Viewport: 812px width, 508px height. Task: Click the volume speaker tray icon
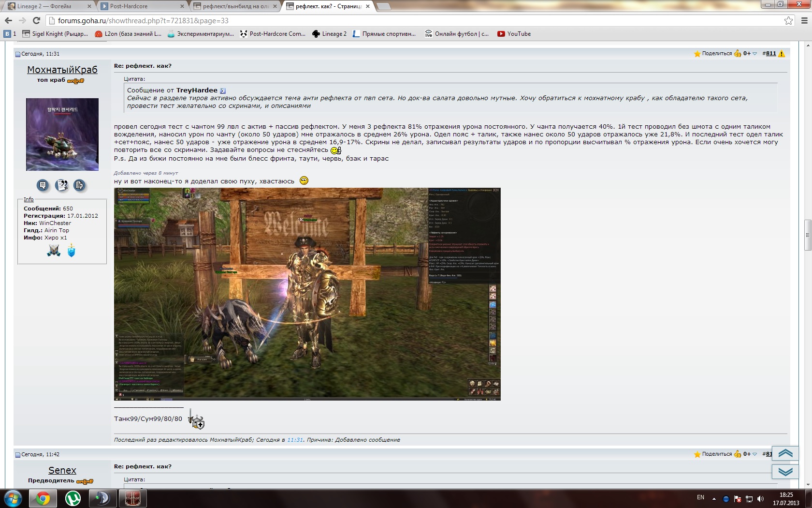[x=761, y=499]
